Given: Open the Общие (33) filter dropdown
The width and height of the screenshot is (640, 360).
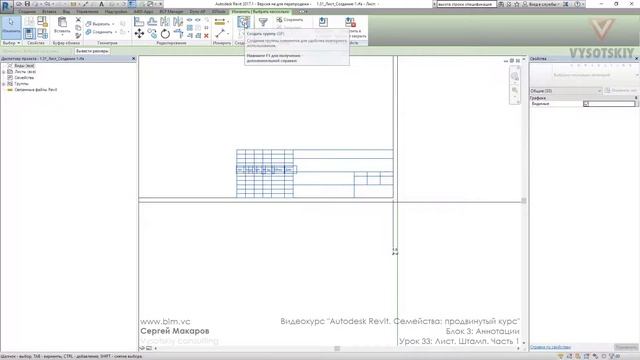Looking at the screenshot, I should click(566, 91).
